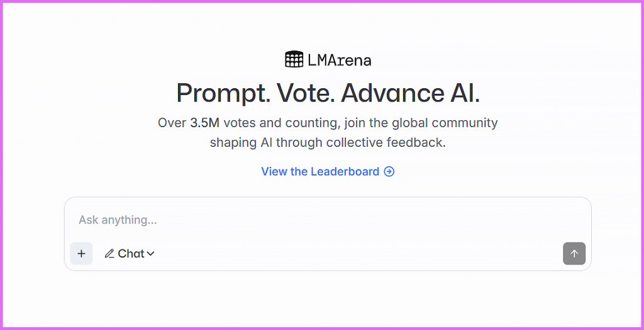Open the Chat mode dropdown
Viewport: 644px width, 330px height.
[130, 253]
